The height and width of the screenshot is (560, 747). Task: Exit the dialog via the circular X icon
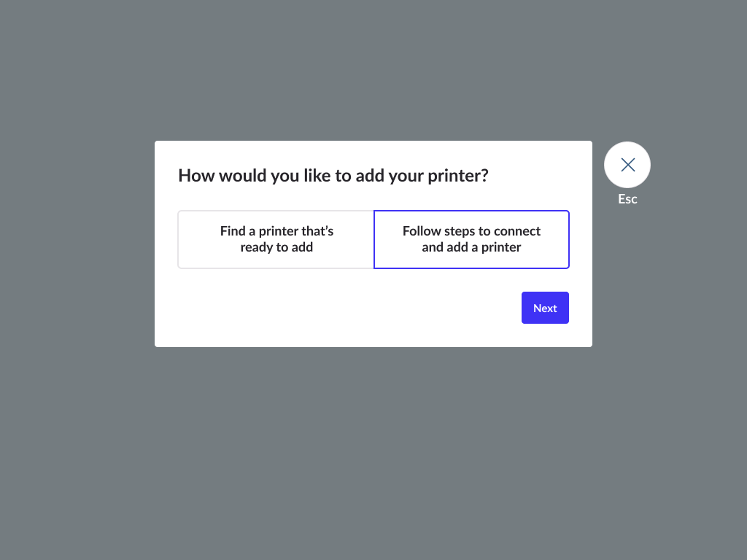click(x=627, y=165)
